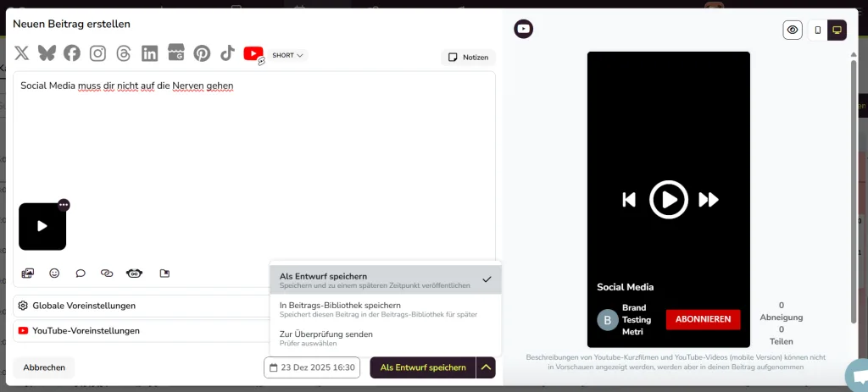Fast forward in preview player
The height and width of the screenshot is (392, 868).
pos(709,200)
